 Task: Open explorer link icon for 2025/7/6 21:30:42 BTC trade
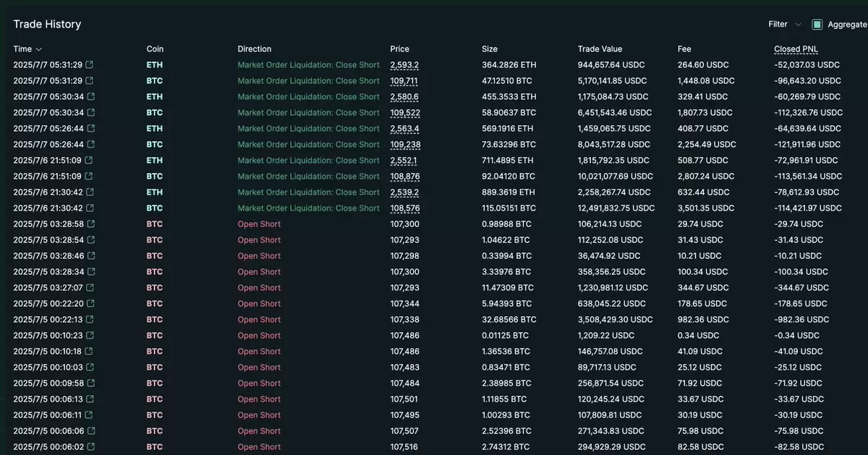pyautogui.click(x=90, y=208)
